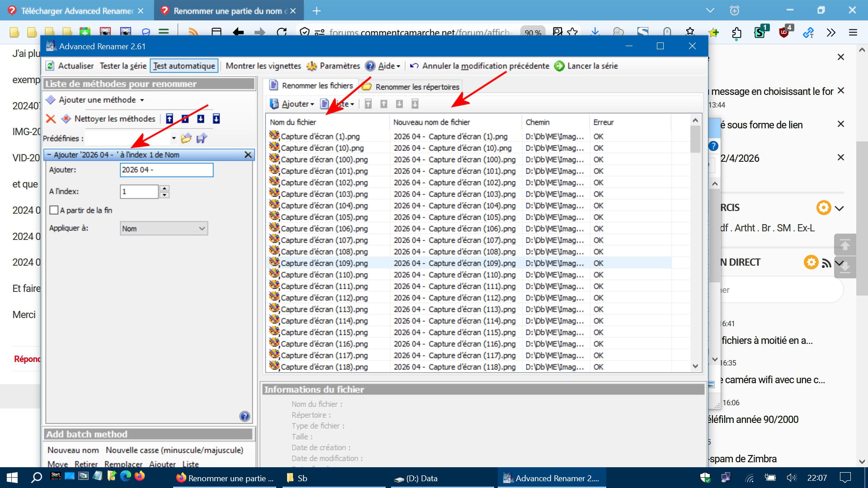The width and height of the screenshot is (868, 488).
Task: Move method to bottom arrow icon
Action: coord(216,119)
